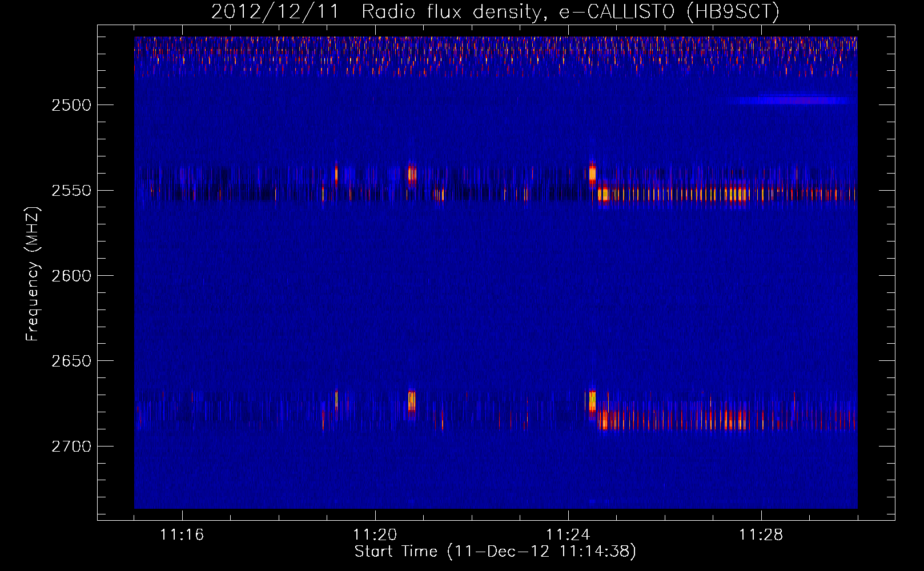Click the 2550 frequency tick label
The width and height of the screenshot is (924, 571).
pyautogui.click(x=71, y=191)
